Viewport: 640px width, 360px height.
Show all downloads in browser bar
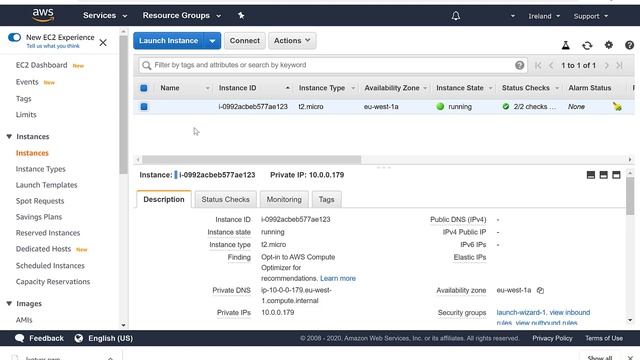pyautogui.click(x=600, y=358)
